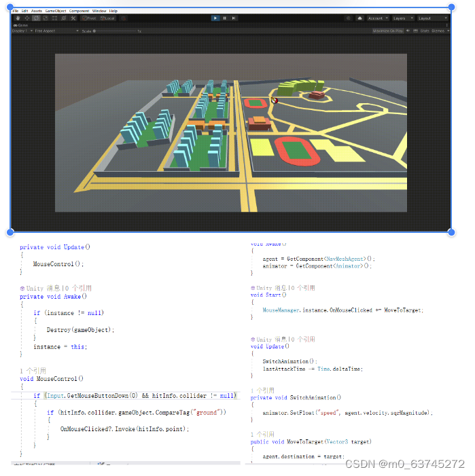Screen dimensions: 475x476
Task: Click 'private void SwitchAnimation()' declaration
Action: click(296, 397)
